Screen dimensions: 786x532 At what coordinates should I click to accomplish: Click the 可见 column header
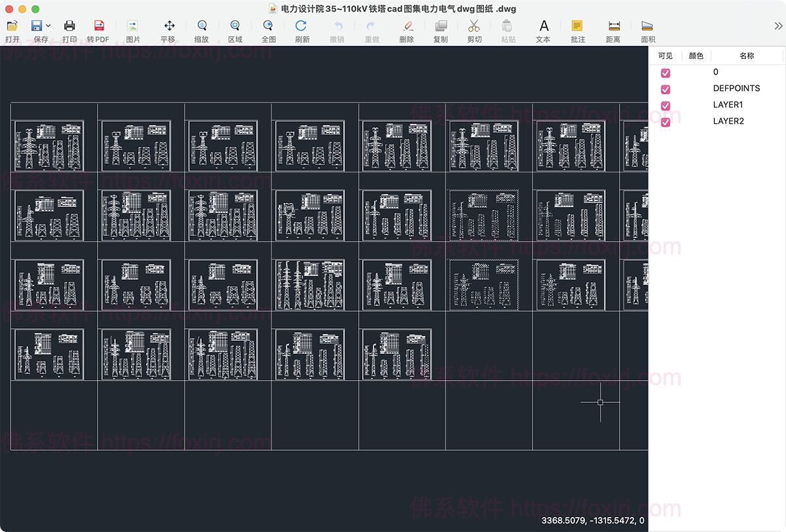tap(665, 56)
